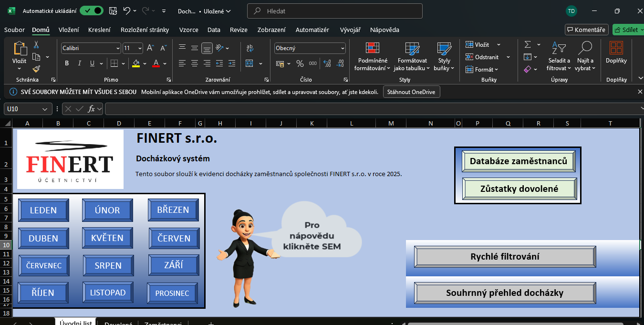The width and height of the screenshot is (644, 325).
Task: Click the Format Painter brush icon
Action: point(36,69)
